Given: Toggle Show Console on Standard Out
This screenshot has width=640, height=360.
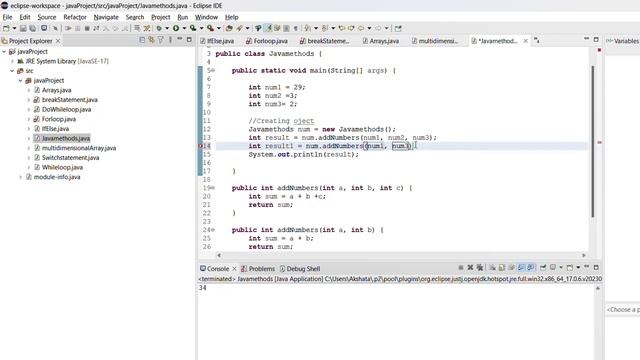Looking at the screenshot, I should 521,268.
